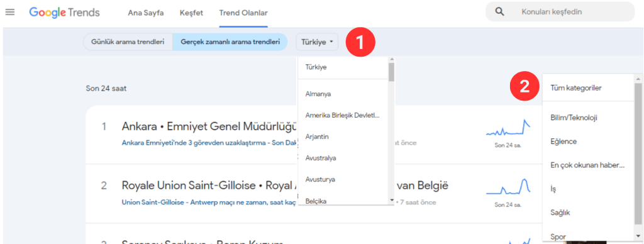Click country list scrollbar up arrow

tap(391, 60)
